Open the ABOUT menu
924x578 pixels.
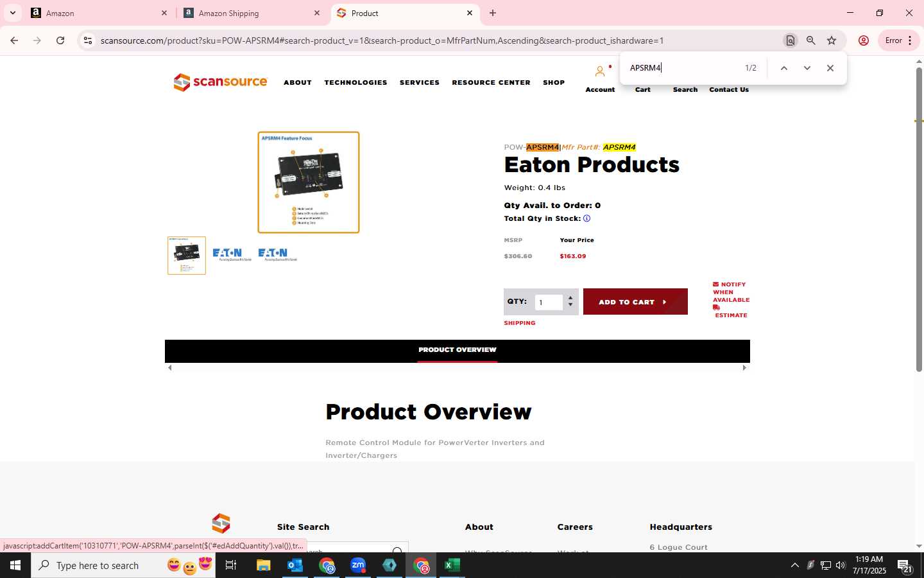tap(298, 82)
